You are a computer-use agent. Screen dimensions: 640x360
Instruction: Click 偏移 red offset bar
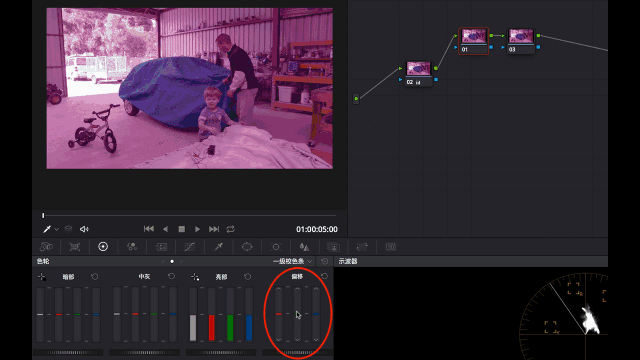coord(278,314)
